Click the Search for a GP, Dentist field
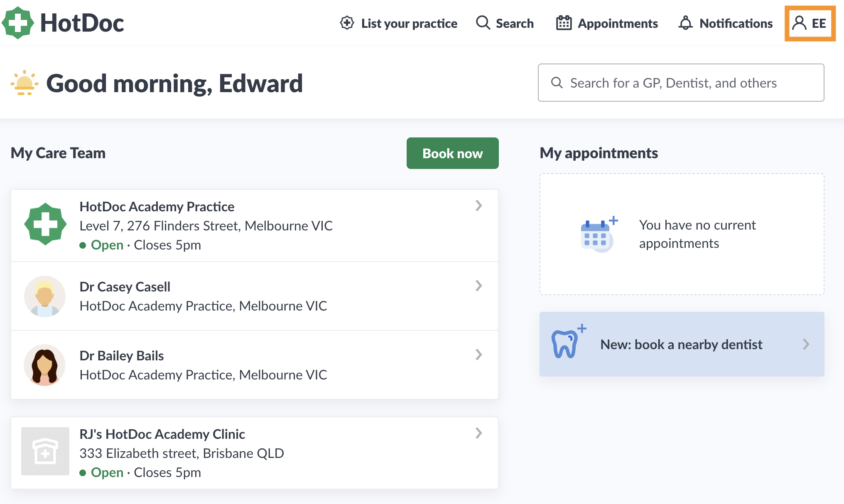844x504 pixels. tap(681, 83)
